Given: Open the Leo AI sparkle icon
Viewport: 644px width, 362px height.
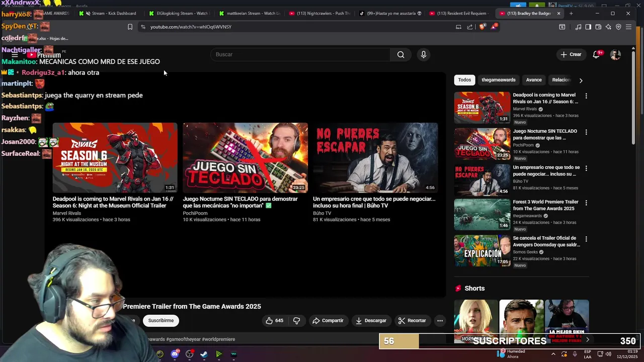Looking at the screenshot, I should [x=608, y=27].
